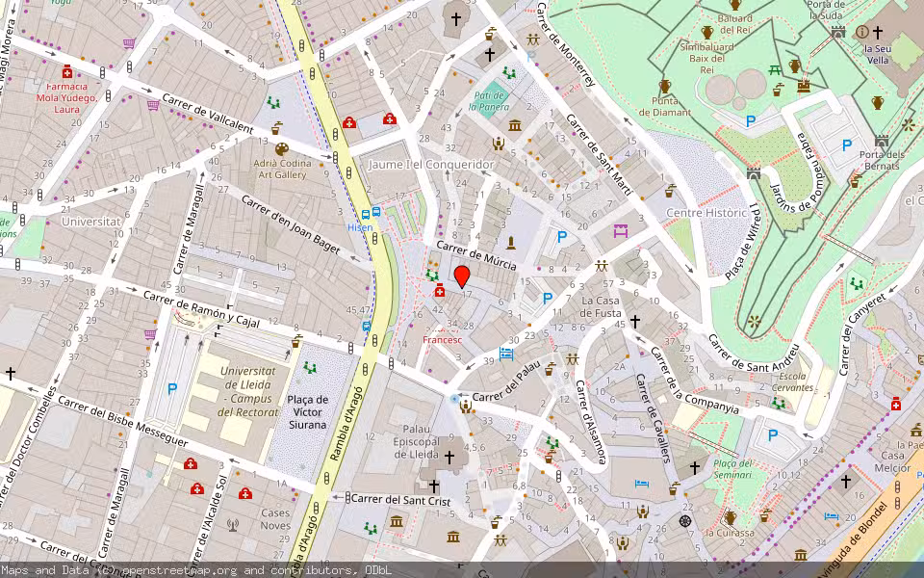Click the church cross at Palau Episcopal de Lleida
The image size is (924, 578).
(449, 457)
